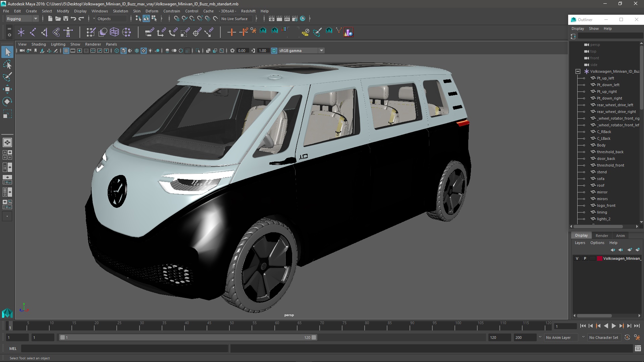Viewport: 644px width, 362px height.
Task: Toggle layer visibility V for Volkswagen_Minivan layer
Action: click(x=577, y=258)
